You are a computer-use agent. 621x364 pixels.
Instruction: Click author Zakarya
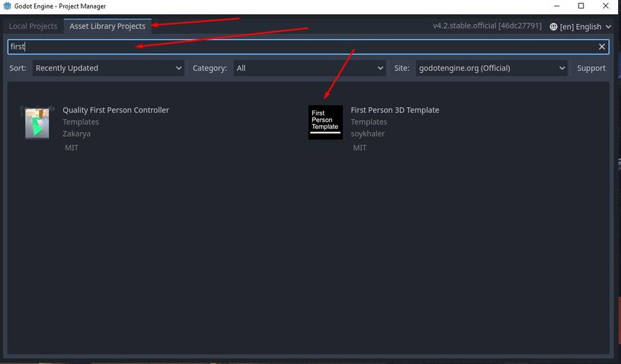(76, 134)
